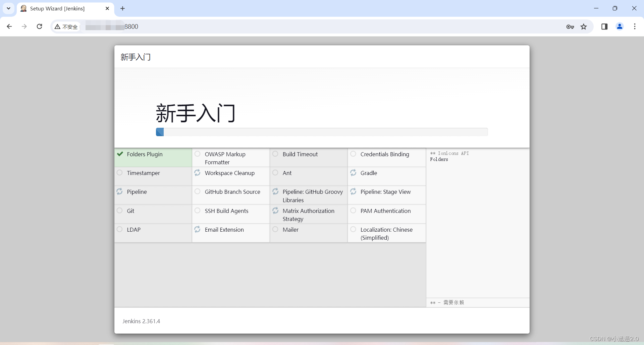Screen dimensions: 644x345
Task: Click the '** Ionicons API' log line
Action: tap(449, 153)
